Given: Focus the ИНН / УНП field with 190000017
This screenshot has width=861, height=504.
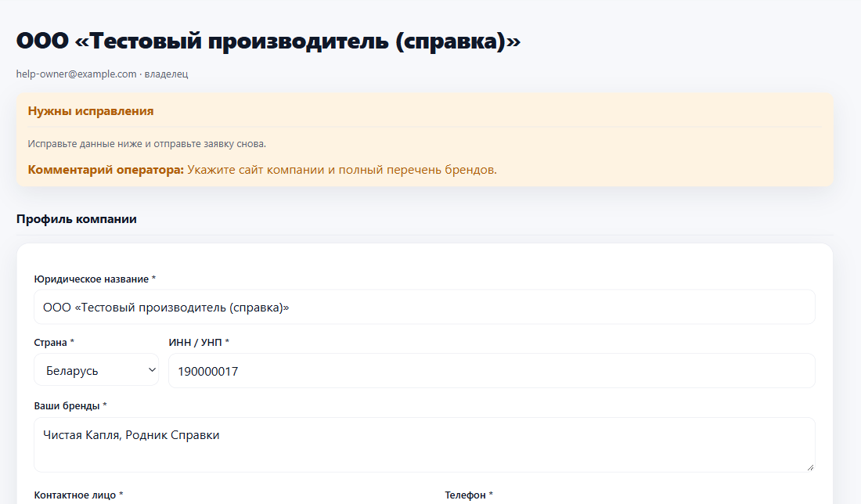Looking at the screenshot, I should tap(492, 371).
